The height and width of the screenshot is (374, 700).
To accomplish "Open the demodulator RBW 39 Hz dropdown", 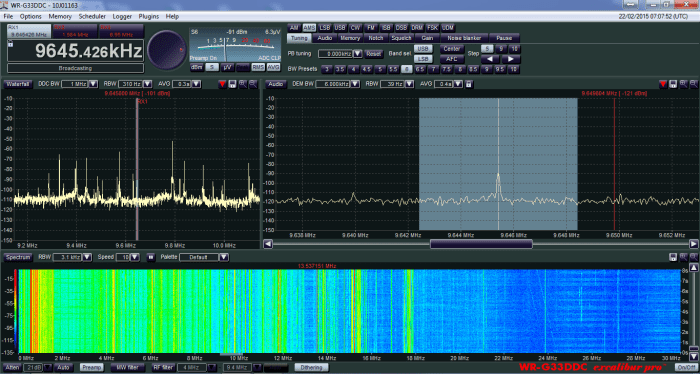I will [409, 84].
